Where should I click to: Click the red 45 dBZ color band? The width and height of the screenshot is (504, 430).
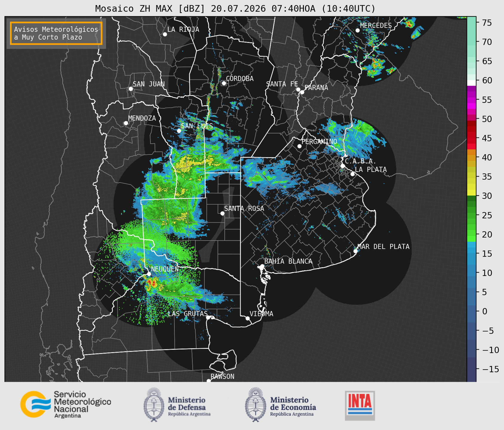click(471, 138)
